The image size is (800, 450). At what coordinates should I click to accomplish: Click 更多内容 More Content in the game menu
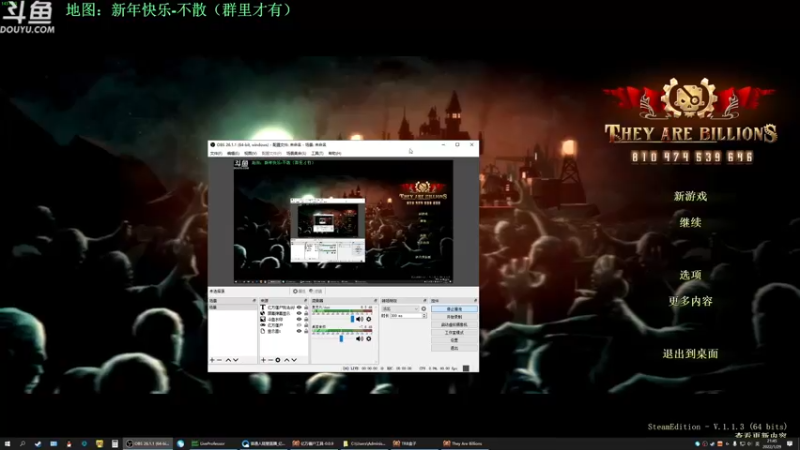point(690,301)
